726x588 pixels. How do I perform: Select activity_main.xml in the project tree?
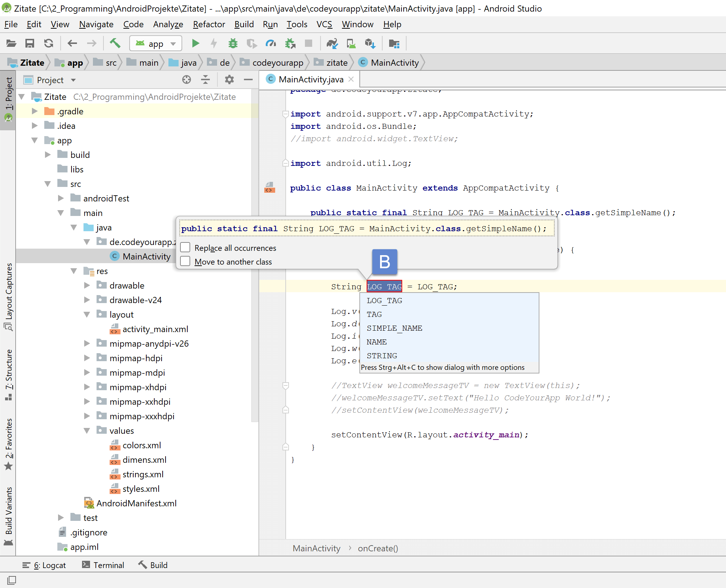pos(155,329)
